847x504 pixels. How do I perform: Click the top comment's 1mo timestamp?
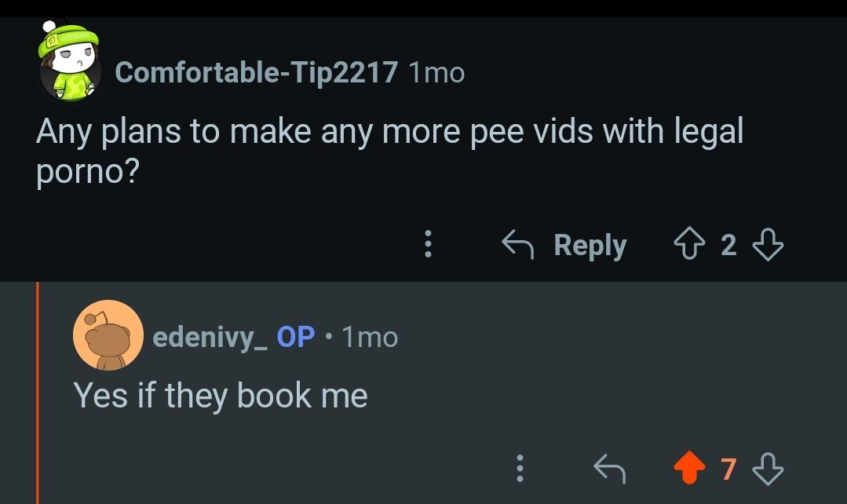tap(437, 73)
